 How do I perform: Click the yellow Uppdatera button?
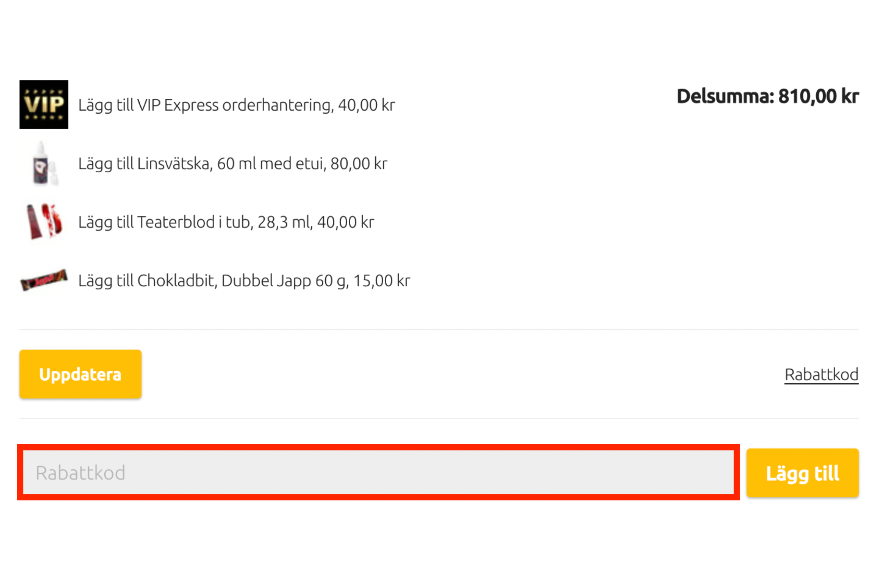(80, 374)
